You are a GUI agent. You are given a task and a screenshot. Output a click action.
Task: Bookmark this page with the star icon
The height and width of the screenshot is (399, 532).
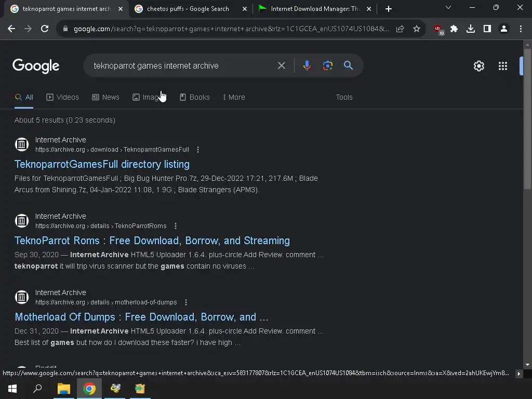(417, 29)
